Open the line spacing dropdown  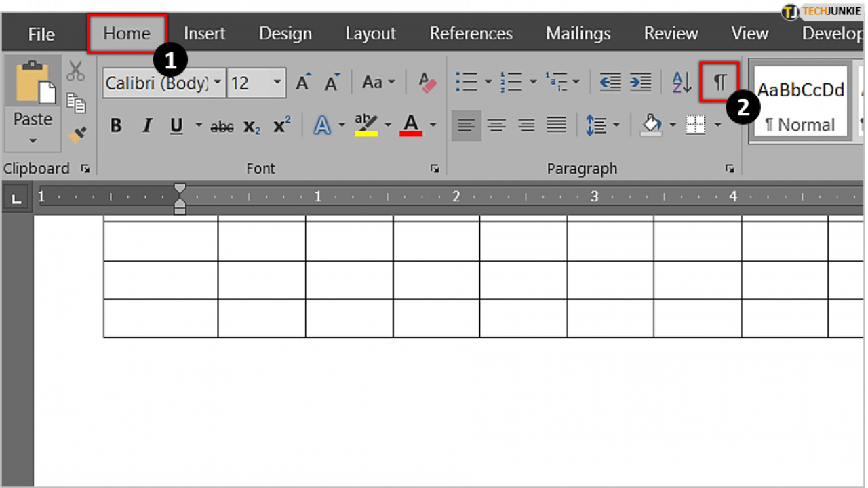[x=616, y=125]
